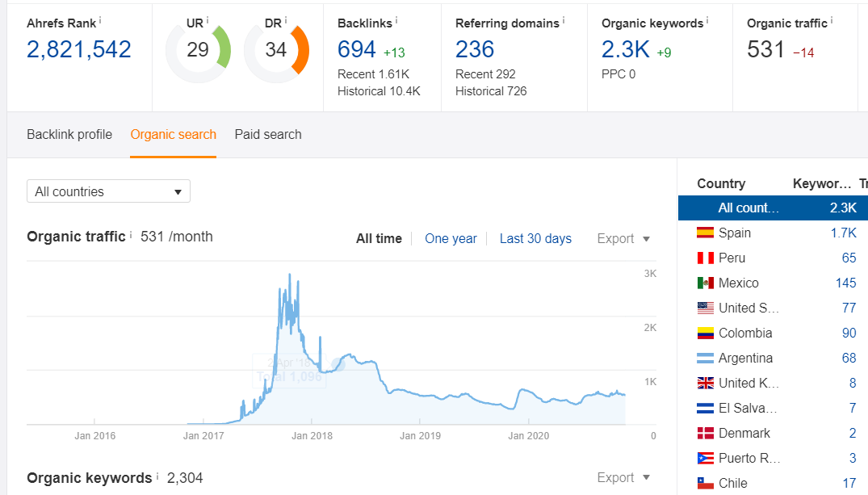Click the Colombia flag icon
Screen dimensions: 868x495
pyautogui.click(x=705, y=333)
